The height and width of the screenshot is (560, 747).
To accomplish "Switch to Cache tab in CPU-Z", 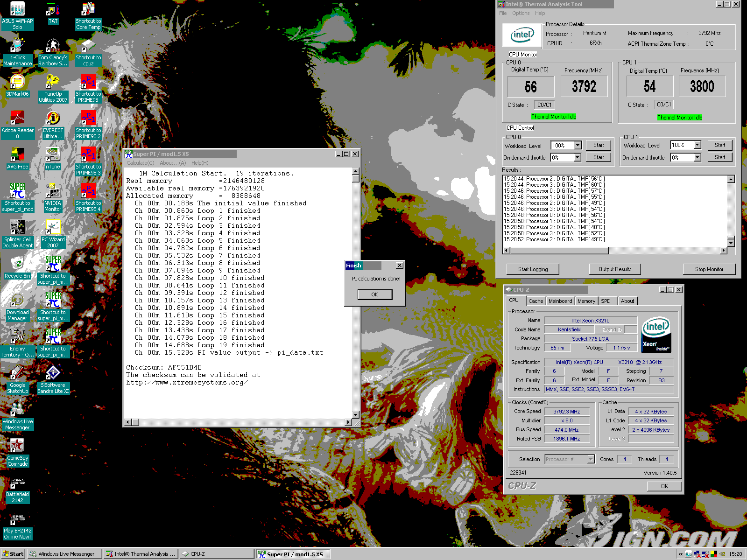I will tap(536, 301).
